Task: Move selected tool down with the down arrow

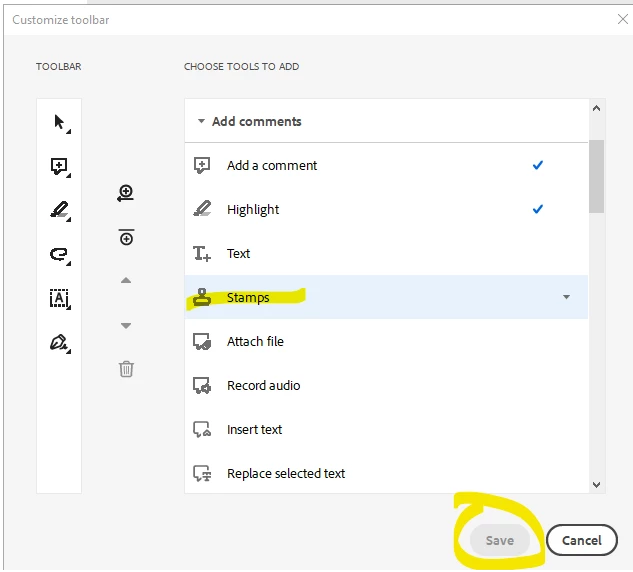Action: coord(126,325)
